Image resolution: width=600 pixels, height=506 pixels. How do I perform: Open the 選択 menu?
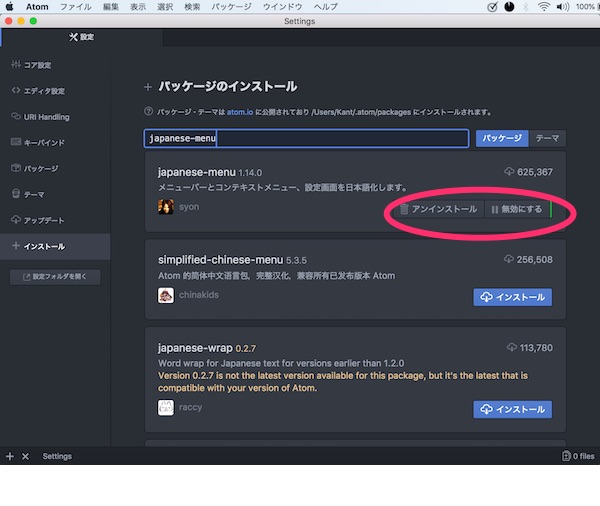click(x=165, y=7)
